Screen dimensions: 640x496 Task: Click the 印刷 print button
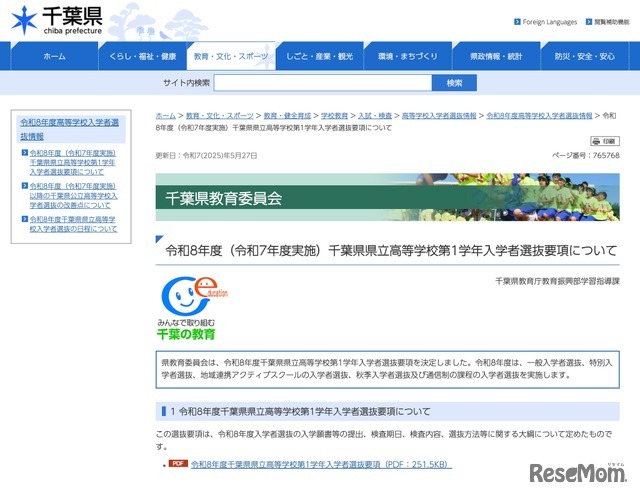(605, 141)
